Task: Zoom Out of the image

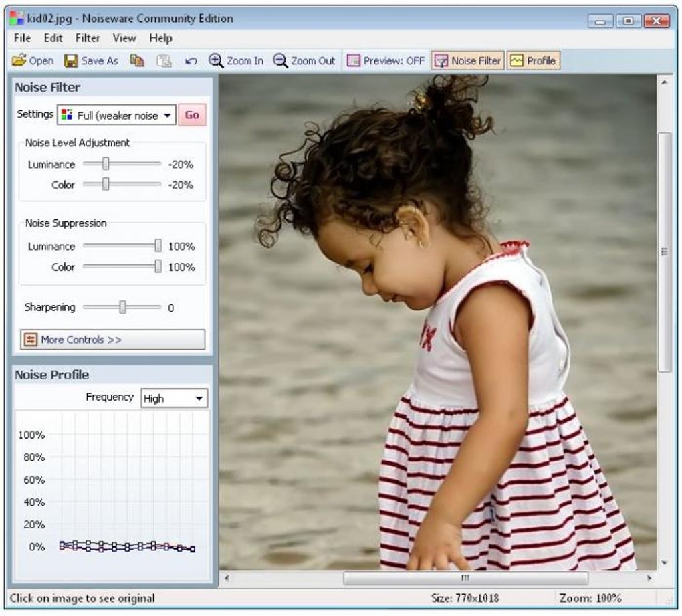Action: [x=304, y=60]
